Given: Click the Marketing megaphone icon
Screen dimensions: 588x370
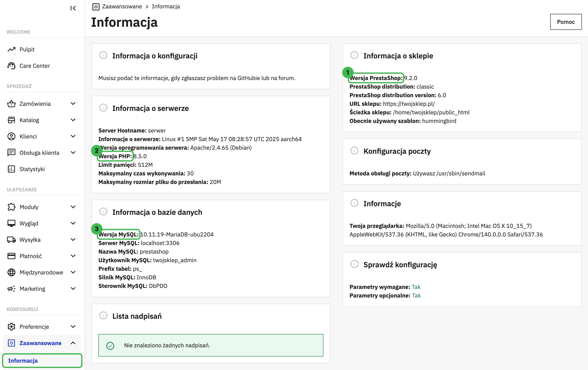Looking at the screenshot, I should [11, 289].
